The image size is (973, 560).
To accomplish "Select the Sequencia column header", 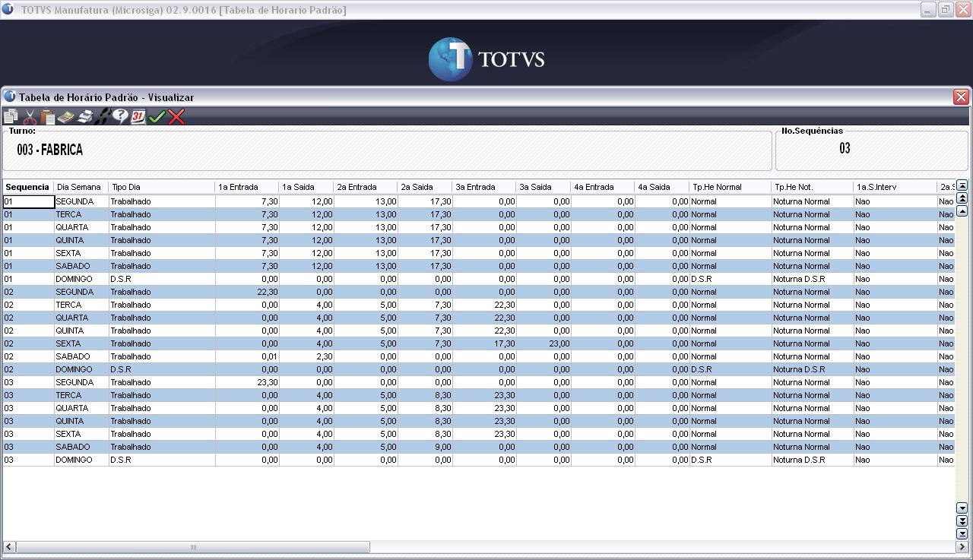I will coord(27,187).
